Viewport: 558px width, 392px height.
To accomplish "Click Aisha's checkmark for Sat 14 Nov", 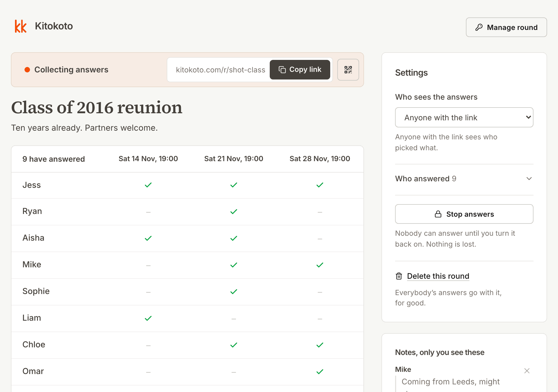I will pos(148,238).
